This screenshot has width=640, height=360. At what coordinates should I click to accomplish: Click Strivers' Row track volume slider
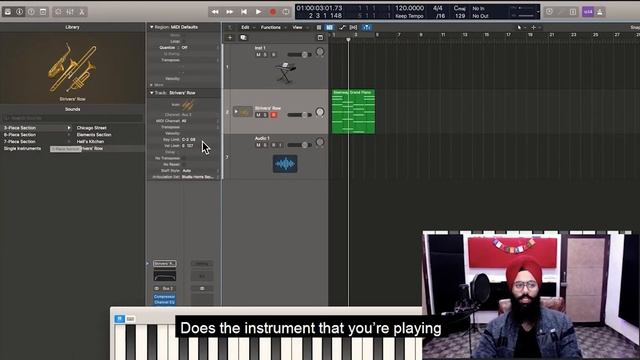pyautogui.click(x=299, y=115)
